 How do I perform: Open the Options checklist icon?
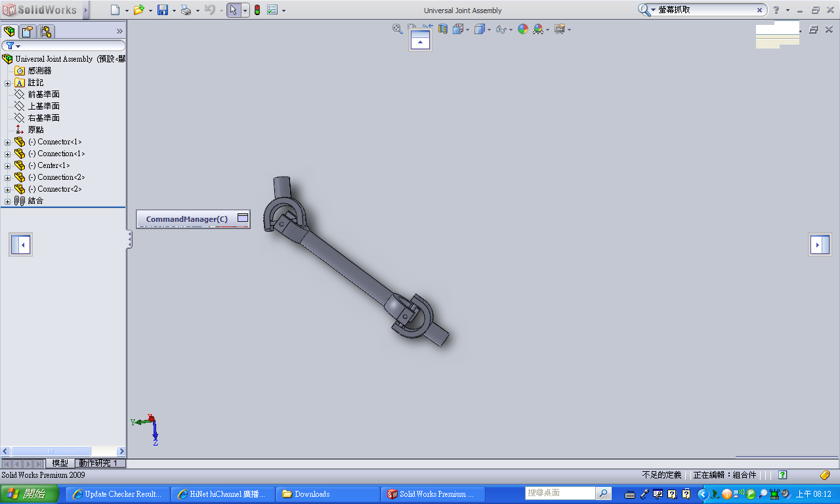tap(273, 10)
